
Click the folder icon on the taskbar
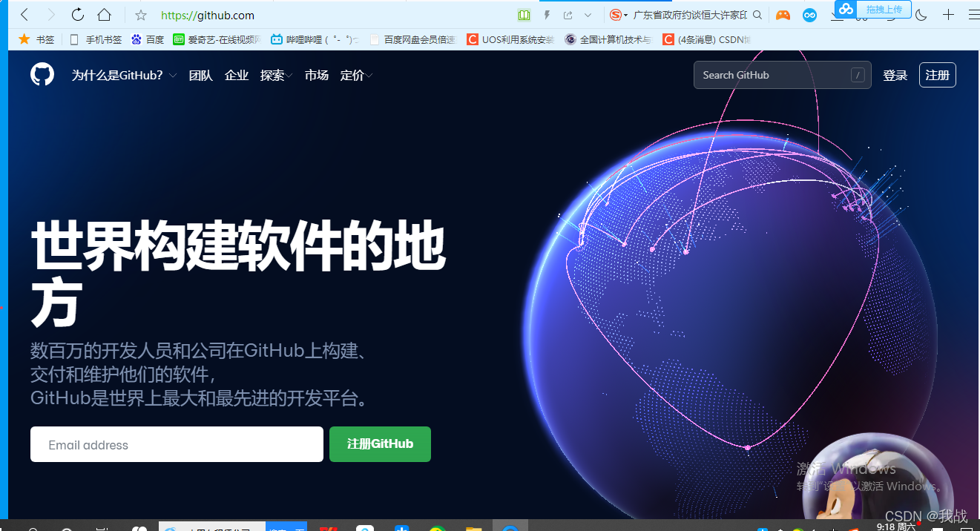[x=473, y=528]
